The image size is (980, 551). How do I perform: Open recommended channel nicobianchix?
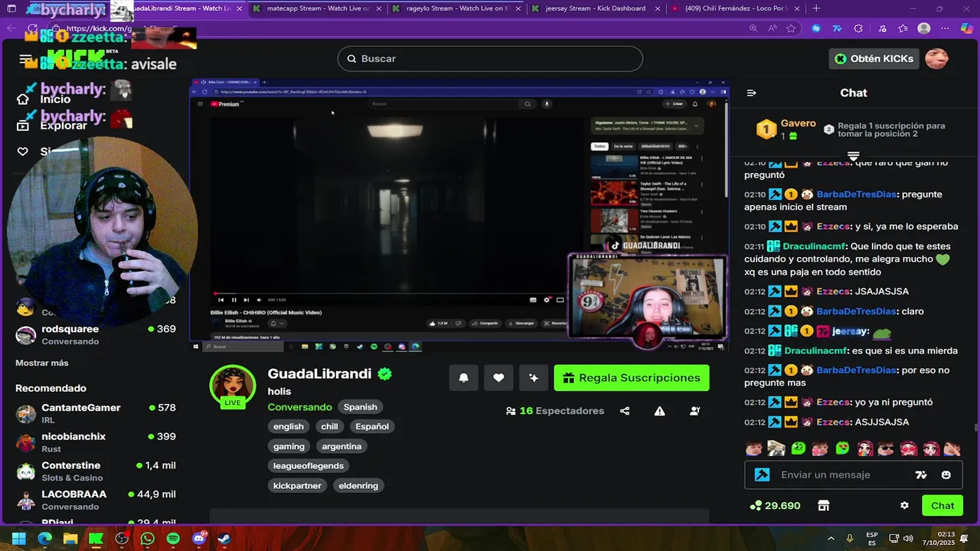coord(95,442)
